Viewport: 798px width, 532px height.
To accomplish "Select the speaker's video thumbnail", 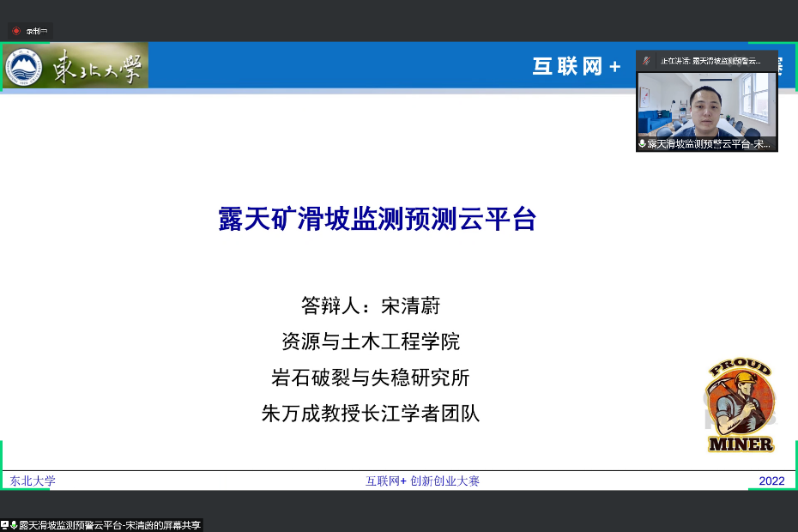I will coord(706,104).
